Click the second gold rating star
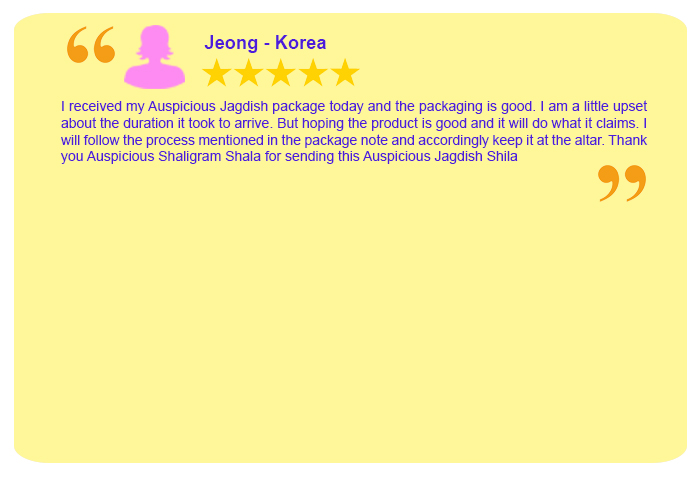 point(249,73)
